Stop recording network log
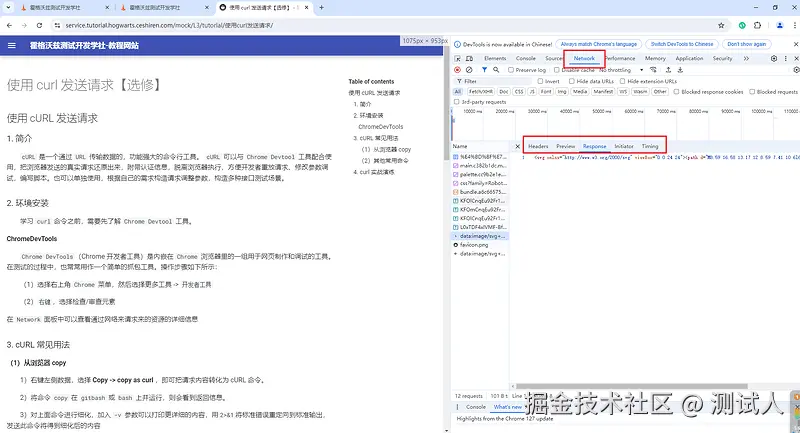 point(458,70)
